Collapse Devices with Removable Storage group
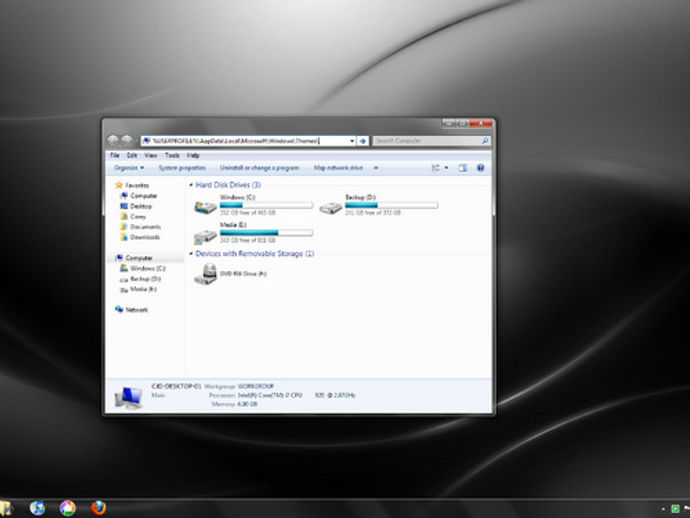 click(x=191, y=253)
